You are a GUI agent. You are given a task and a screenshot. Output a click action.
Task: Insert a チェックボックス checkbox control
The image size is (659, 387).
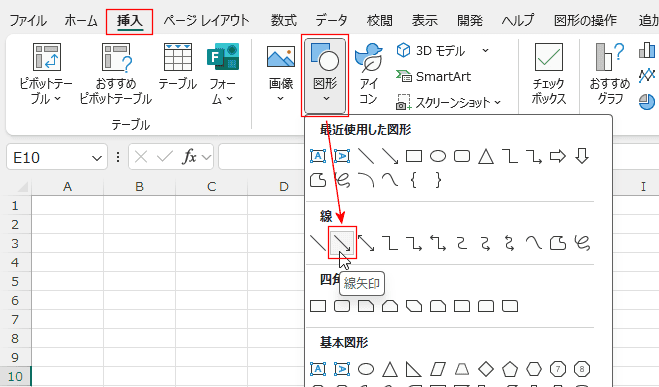click(x=549, y=73)
